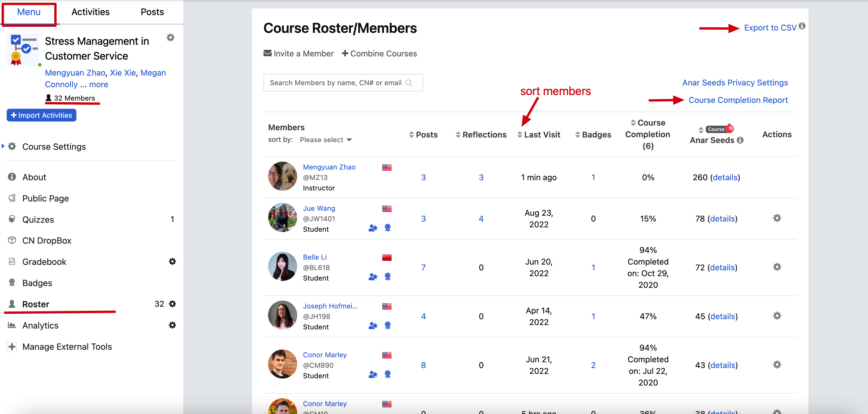This screenshot has height=414, width=868.
Task: Click the Export to CSV info icon
Action: 802,26
